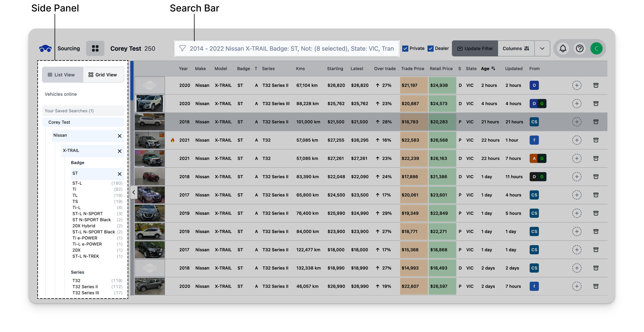Image resolution: width=644 pixels, height=332 pixels.
Task: Switch to List View tab
Action: tap(61, 75)
